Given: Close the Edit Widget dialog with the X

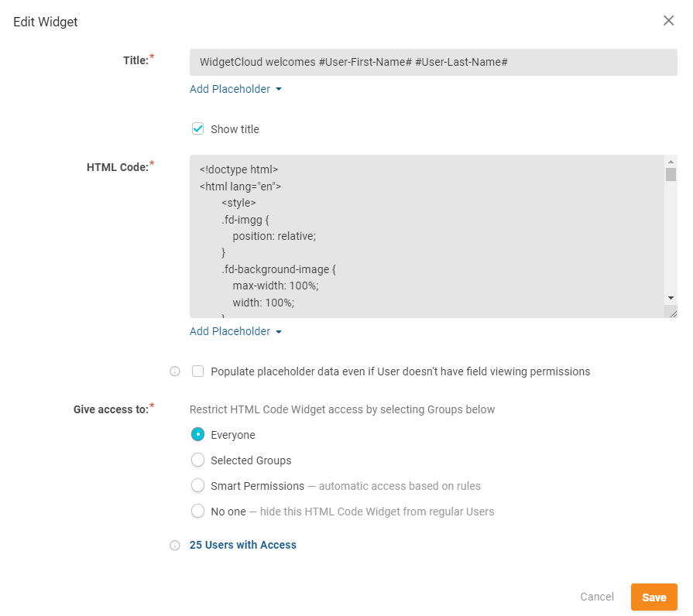Looking at the screenshot, I should [x=669, y=21].
